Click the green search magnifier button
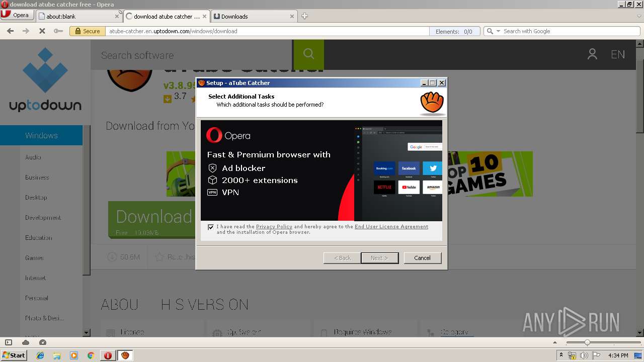The image size is (644, 362). (x=308, y=55)
